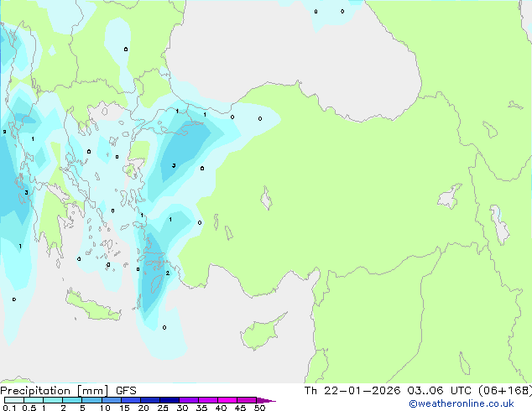Click the '40' legend label

point(221,408)
